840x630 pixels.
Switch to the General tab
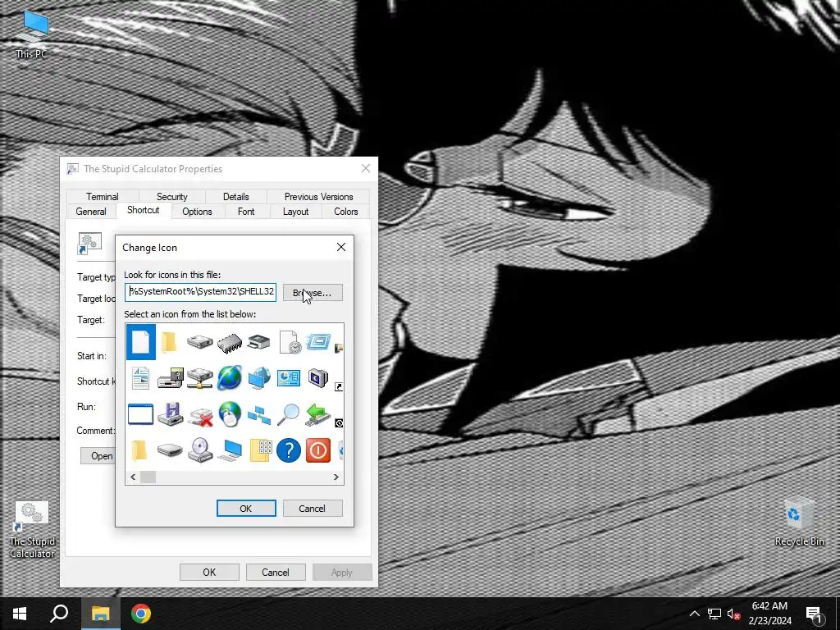point(91,212)
